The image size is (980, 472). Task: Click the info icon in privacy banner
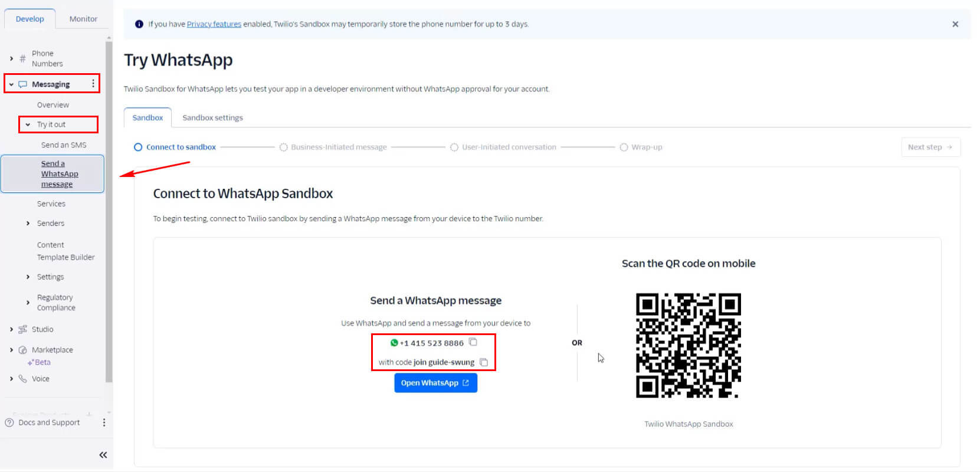(139, 24)
